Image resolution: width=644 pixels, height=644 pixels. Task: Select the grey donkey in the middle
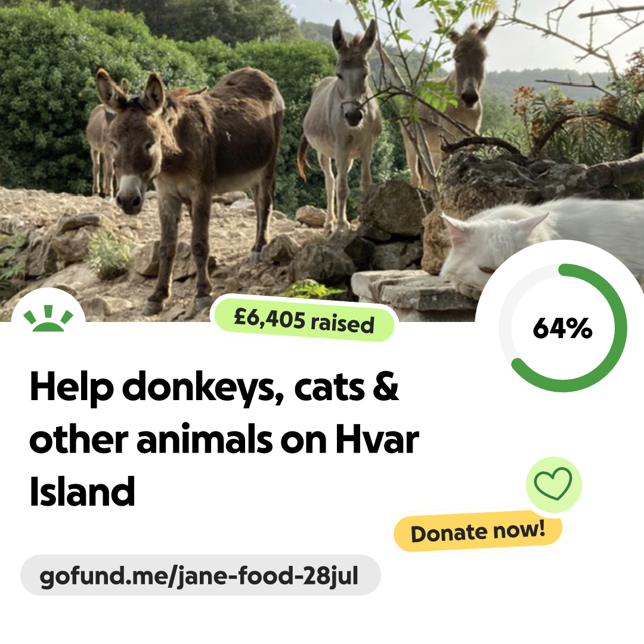(341, 123)
